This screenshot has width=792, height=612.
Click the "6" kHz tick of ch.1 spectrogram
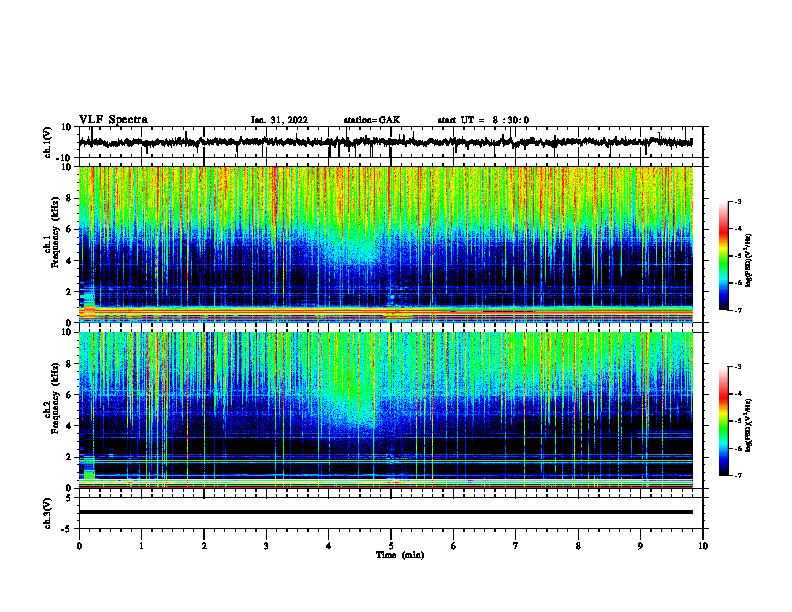69,229
